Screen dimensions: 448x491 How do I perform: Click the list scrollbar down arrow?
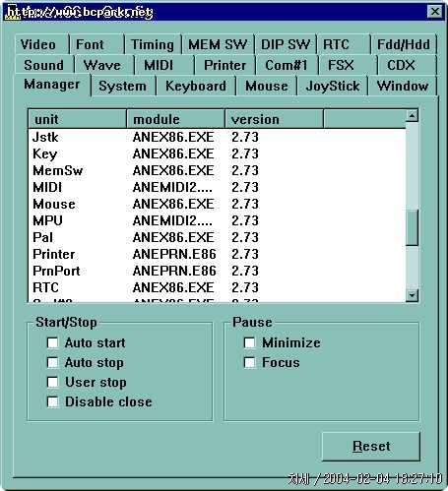[x=412, y=295]
